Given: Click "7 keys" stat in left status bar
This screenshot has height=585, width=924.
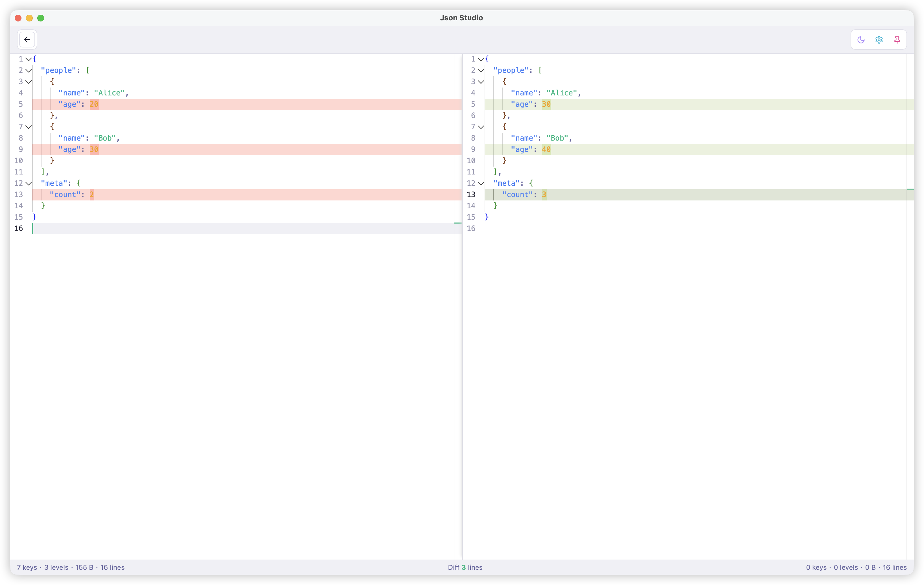Looking at the screenshot, I should [x=27, y=567].
